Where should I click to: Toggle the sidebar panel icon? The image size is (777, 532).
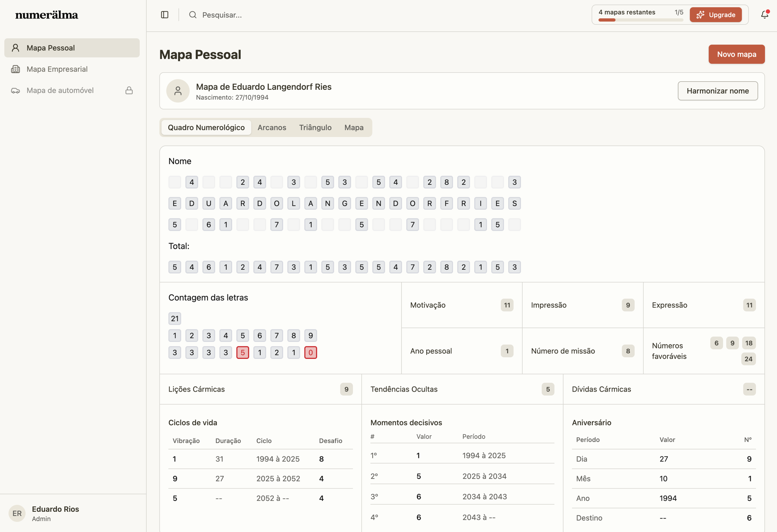point(165,15)
